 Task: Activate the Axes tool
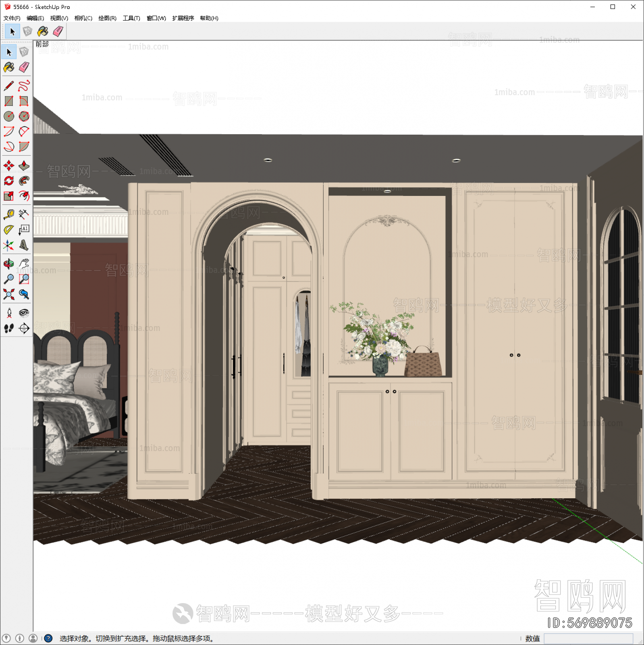(x=9, y=245)
